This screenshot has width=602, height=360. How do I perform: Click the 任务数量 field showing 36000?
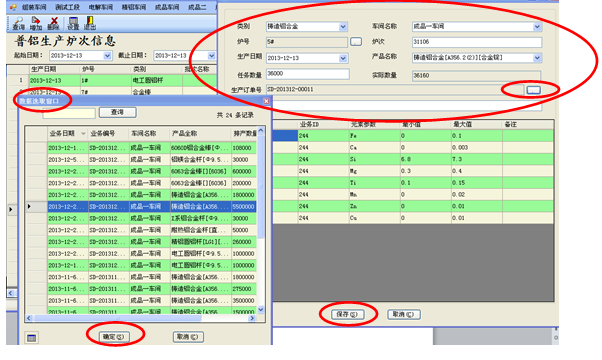click(x=308, y=74)
